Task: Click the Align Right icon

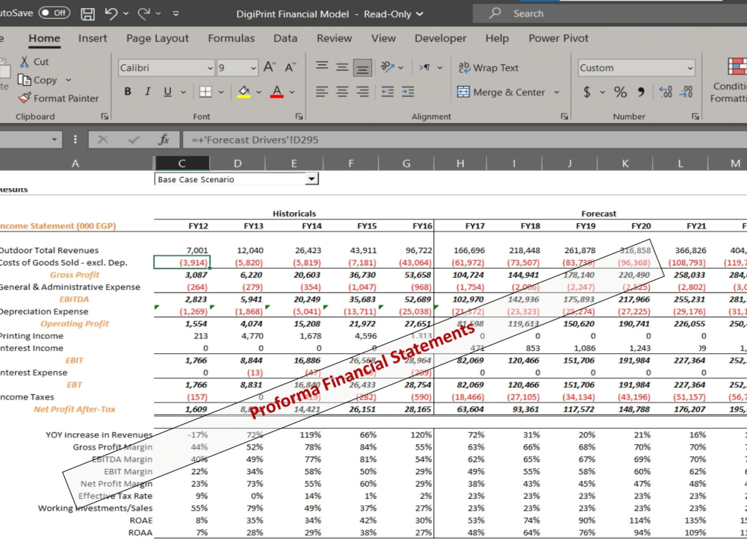Action: click(362, 91)
